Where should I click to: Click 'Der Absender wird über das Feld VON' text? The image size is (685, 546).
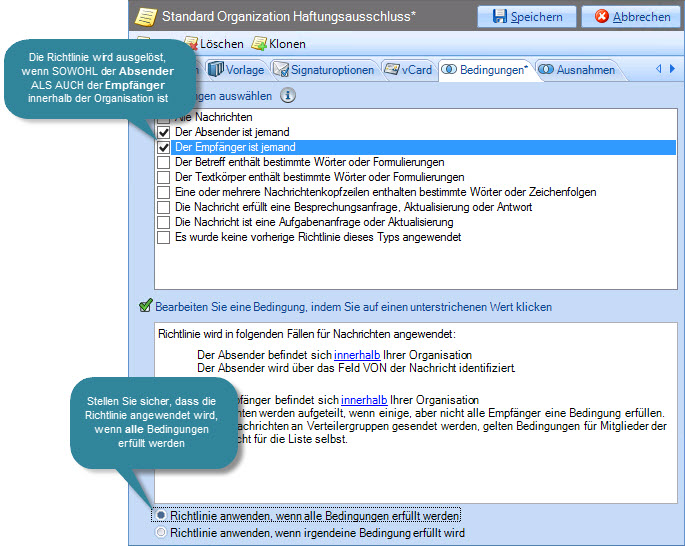point(356,368)
